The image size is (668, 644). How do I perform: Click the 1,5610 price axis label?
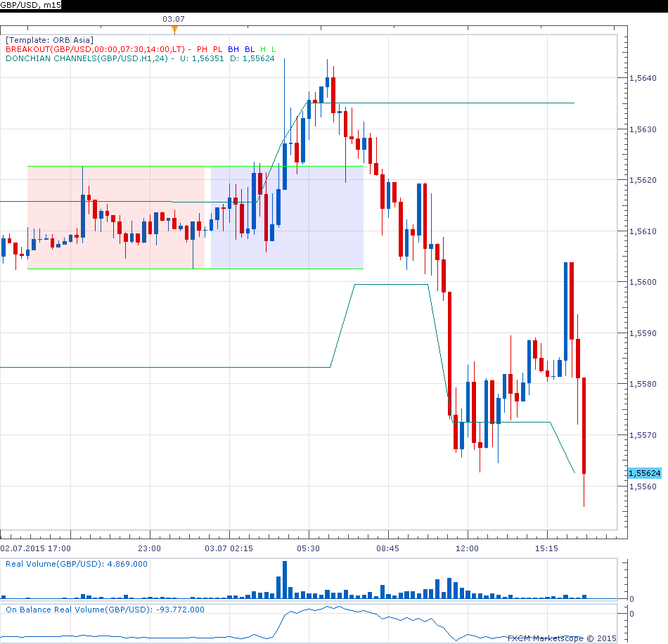(x=643, y=232)
